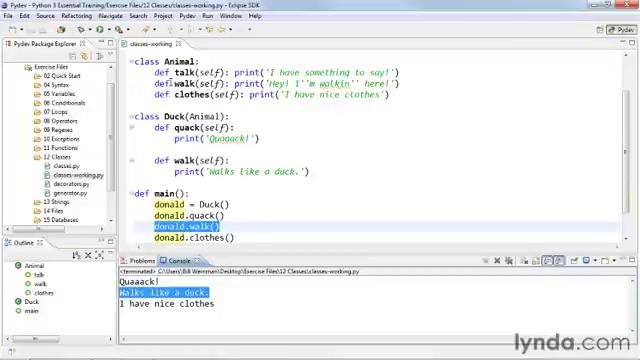Screen dimensions: 640x360
Task: Click the Open Perspective icon
Action: [600, 29]
